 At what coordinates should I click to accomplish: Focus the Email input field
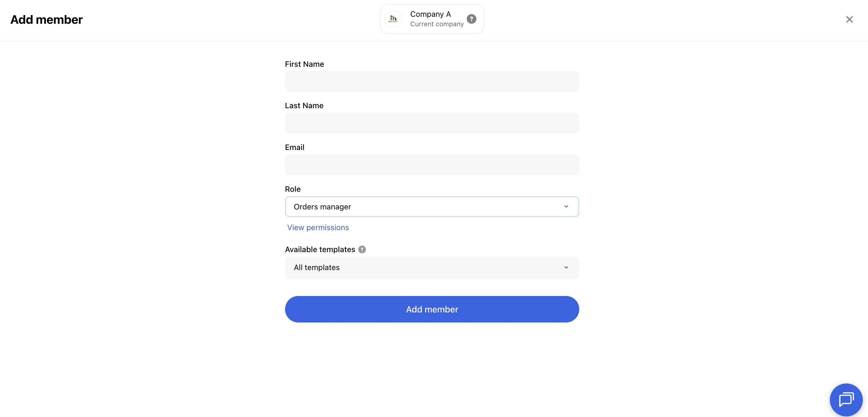pyautogui.click(x=432, y=165)
